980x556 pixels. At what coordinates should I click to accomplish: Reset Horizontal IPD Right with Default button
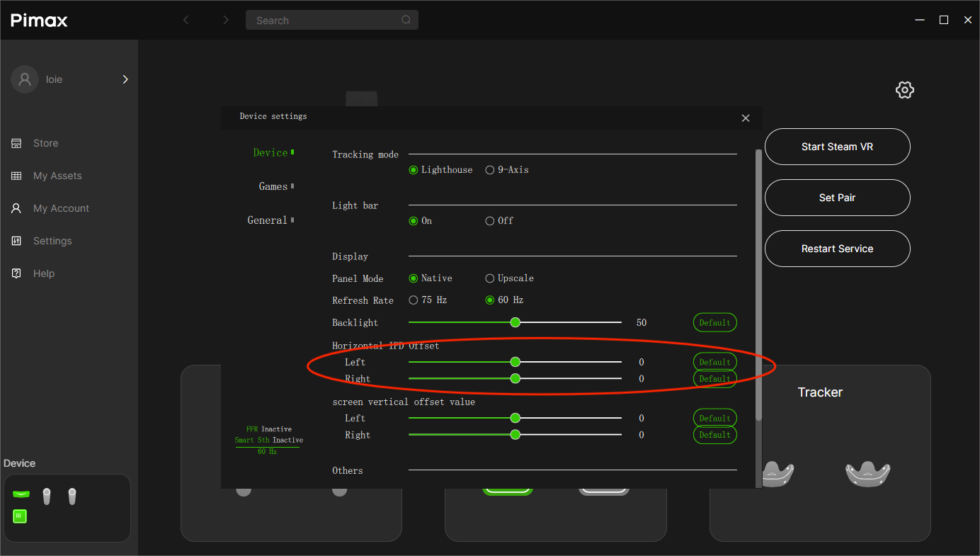coord(714,379)
